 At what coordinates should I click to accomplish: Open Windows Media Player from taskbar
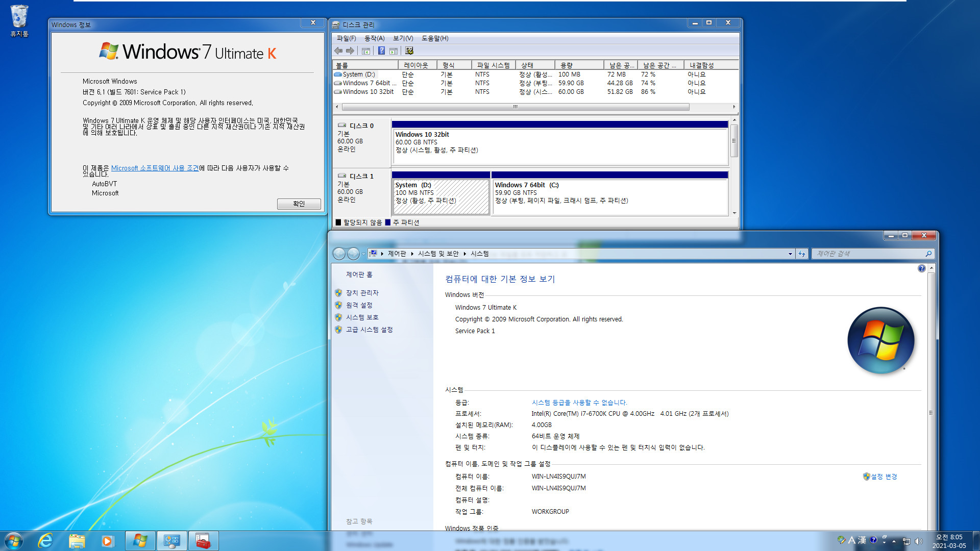107,541
